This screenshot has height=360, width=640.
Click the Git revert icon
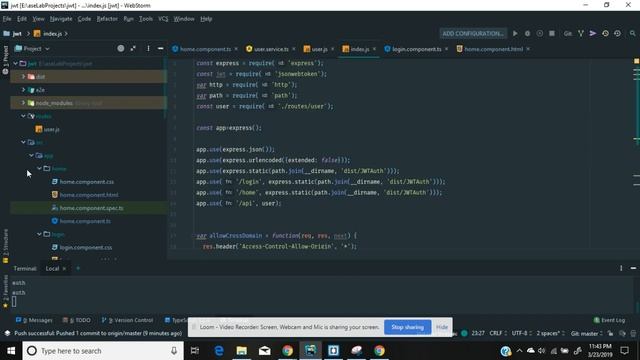[618, 33]
